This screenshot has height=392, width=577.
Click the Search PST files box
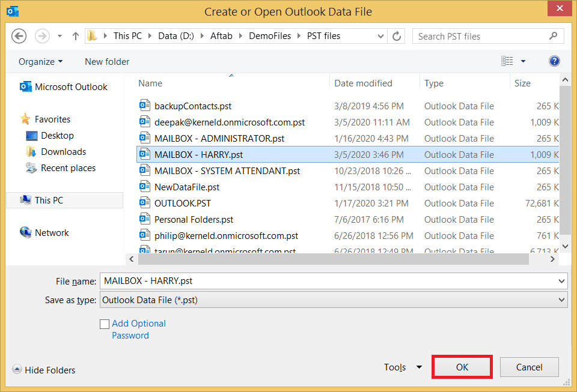(x=488, y=36)
